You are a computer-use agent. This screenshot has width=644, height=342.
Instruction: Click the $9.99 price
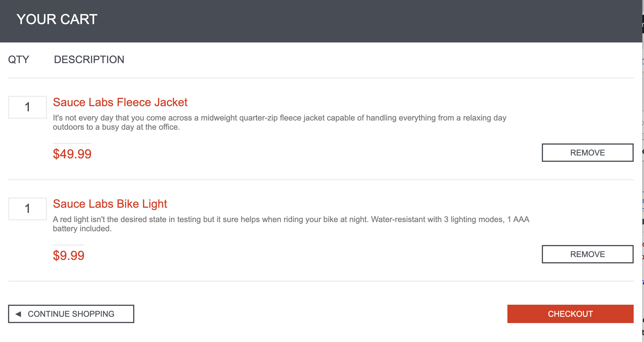[69, 256]
